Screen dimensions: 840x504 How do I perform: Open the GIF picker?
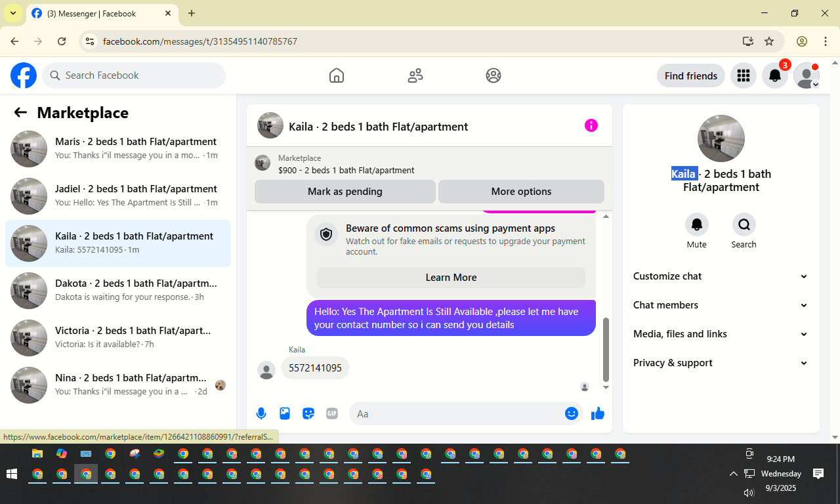pos(332,413)
